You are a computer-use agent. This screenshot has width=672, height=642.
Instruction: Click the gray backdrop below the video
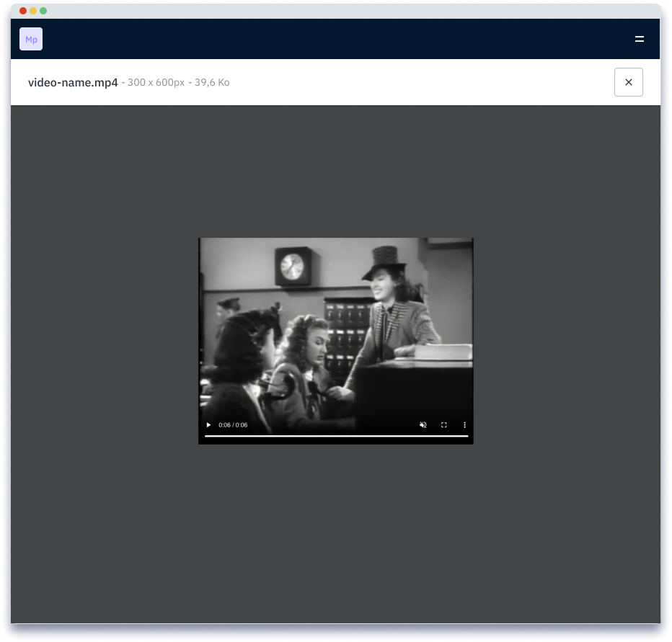click(x=336, y=533)
